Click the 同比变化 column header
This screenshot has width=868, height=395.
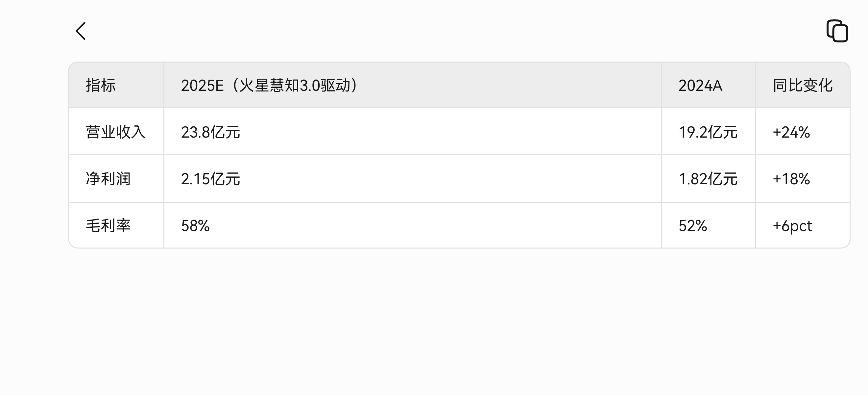coord(803,85)
